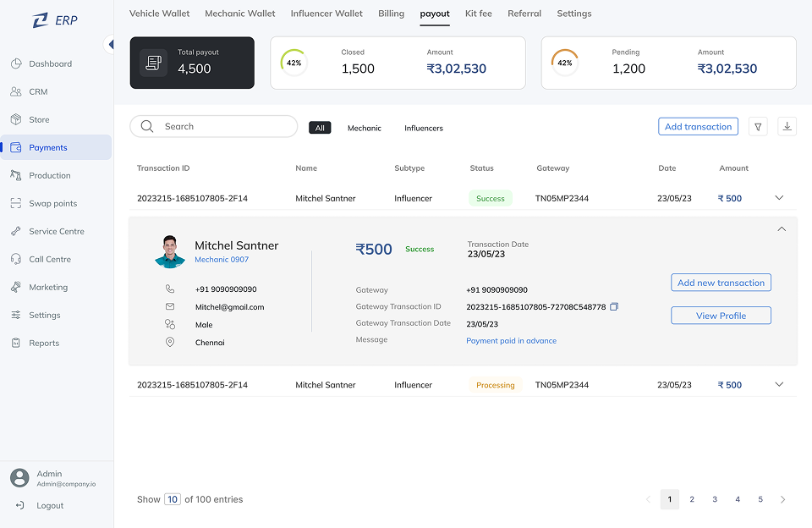
Task: Open the Call Centre section
Action: tap(49, 259)
